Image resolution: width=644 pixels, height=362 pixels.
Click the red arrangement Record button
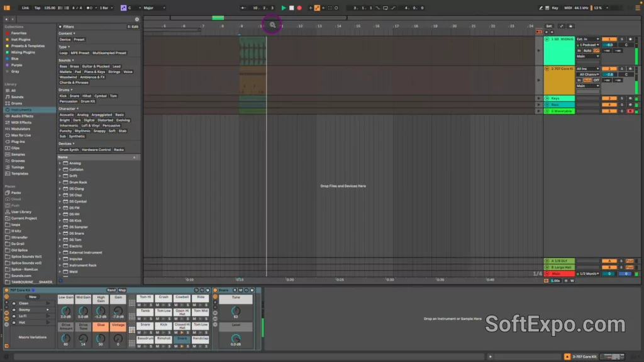coord(299,8)
